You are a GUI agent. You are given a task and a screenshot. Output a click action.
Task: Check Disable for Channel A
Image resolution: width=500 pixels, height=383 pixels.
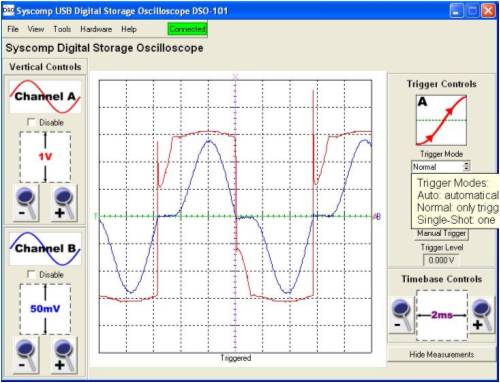pyautogui.click(x=31, y=122)
